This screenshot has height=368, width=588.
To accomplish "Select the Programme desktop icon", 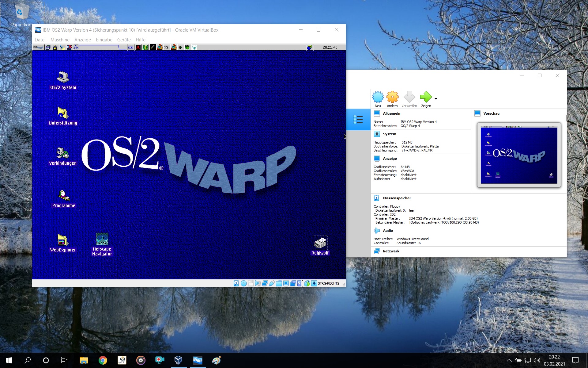I will point(63,199).
